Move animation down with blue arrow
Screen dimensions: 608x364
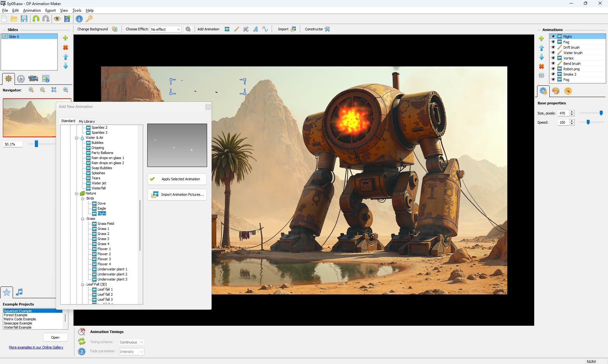(541, 57)
